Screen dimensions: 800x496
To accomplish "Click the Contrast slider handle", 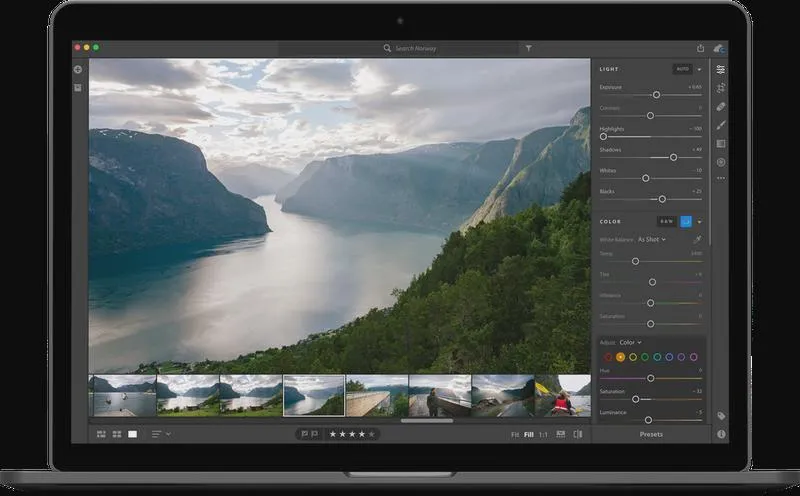I will [651, 116].
